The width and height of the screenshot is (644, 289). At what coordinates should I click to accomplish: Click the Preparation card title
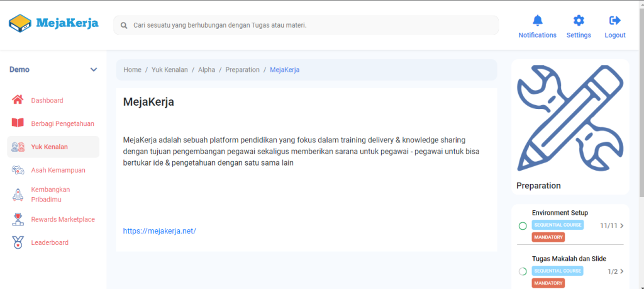(x=538, y=185)
